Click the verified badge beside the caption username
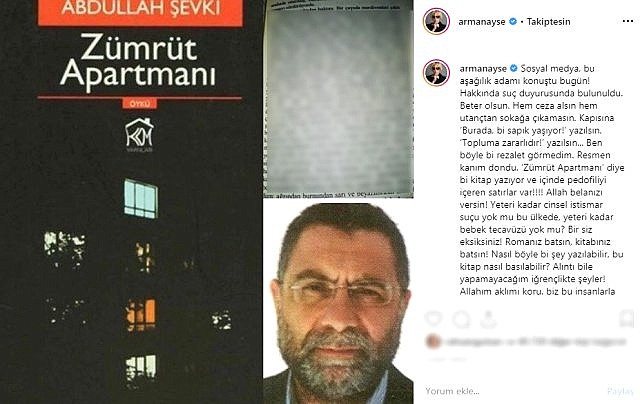 pos(514,68)
